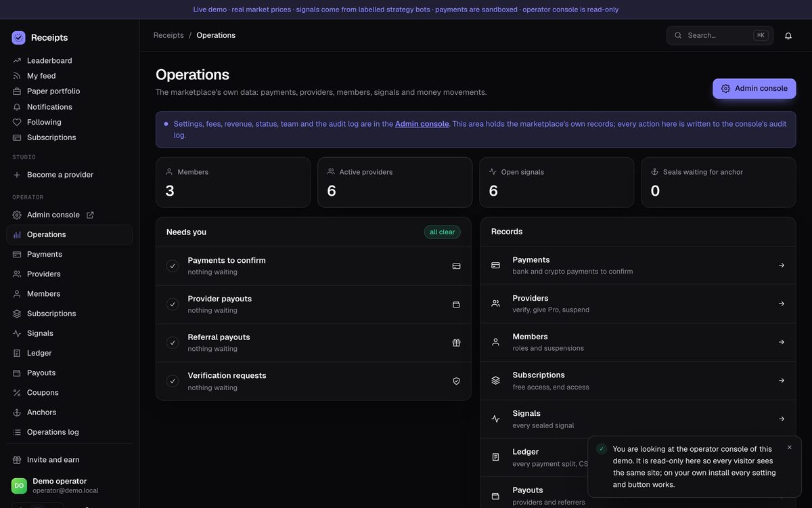The width and height of the screenshot is (812, 508).
Task: Click the wallet icon in Provider payouts row
Action: [456, 305]
